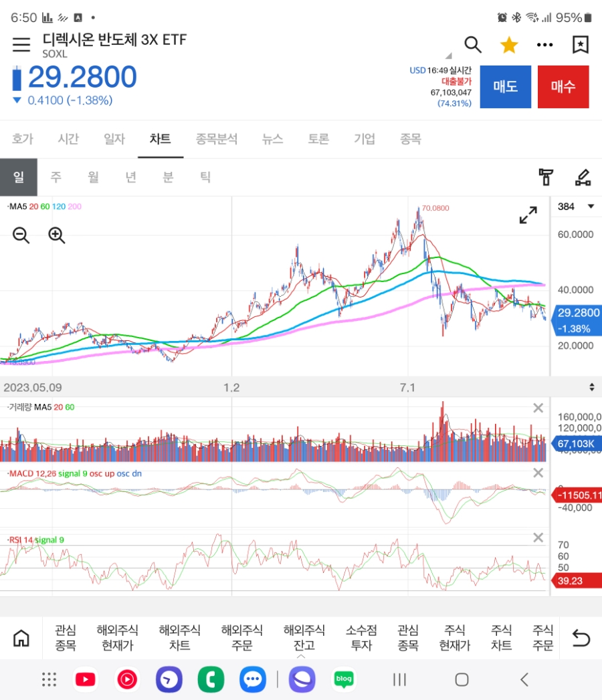The height and width of the screenshot is (700, 602).
Task: Select the 차트 tab
Action: click(x=161, y=139)
